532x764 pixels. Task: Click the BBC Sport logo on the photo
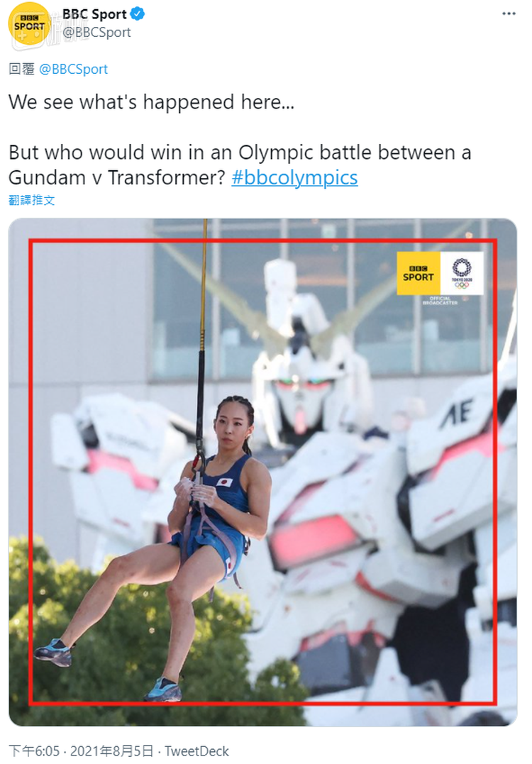(419, 273)
